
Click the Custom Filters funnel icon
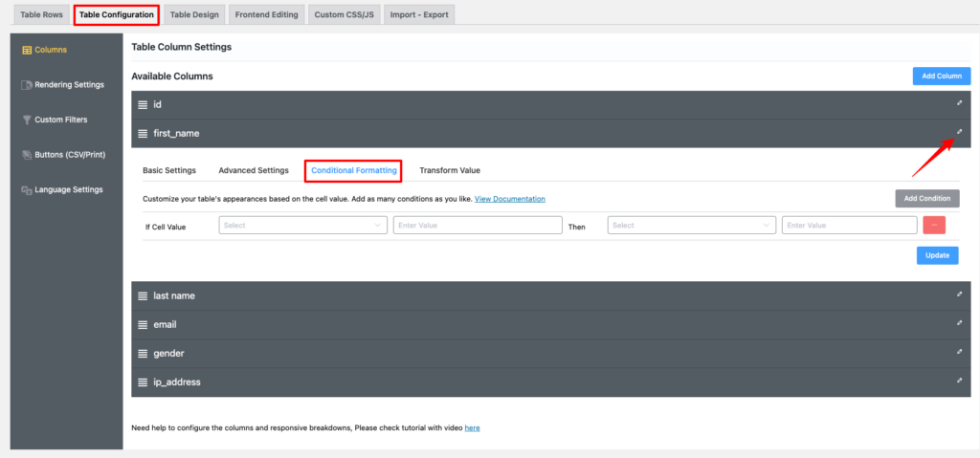(x=27, y=120)
